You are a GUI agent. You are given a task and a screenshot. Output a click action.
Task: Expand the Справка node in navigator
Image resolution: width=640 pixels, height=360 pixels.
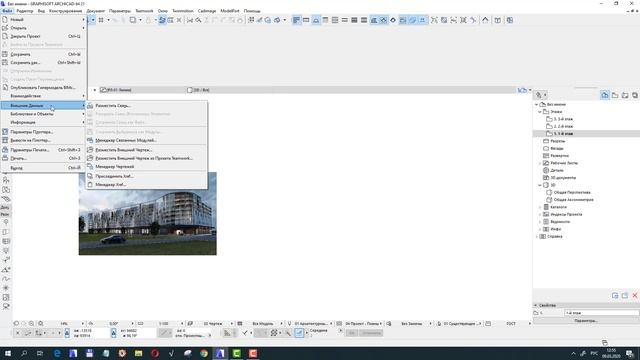tap(537, 237)
